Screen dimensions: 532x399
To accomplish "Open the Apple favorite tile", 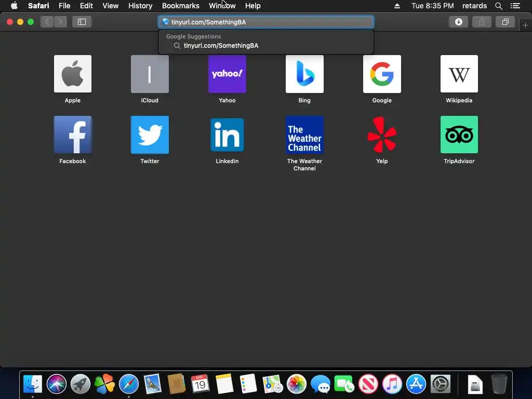I will (73, 74).
